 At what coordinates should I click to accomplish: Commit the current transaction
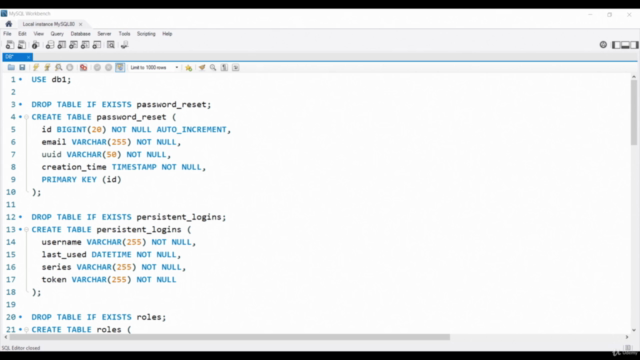click(97, 67)
